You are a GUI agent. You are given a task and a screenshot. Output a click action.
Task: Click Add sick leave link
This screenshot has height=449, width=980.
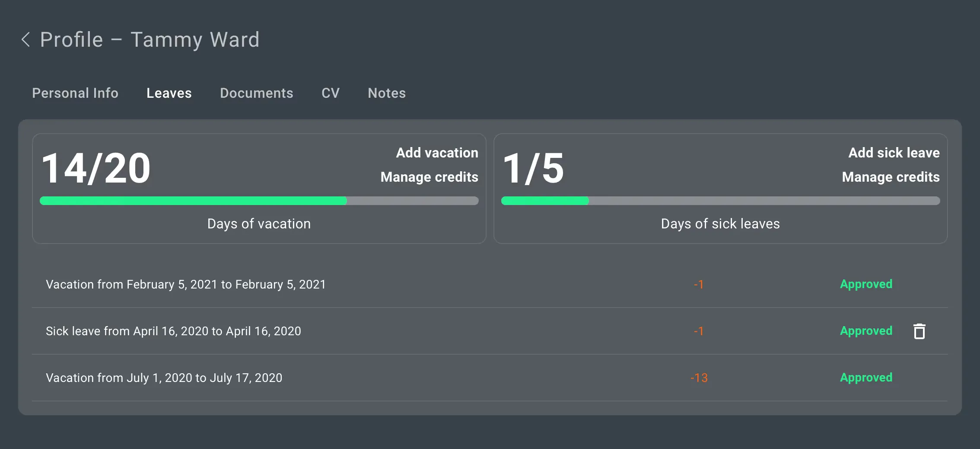click(894, 153)
